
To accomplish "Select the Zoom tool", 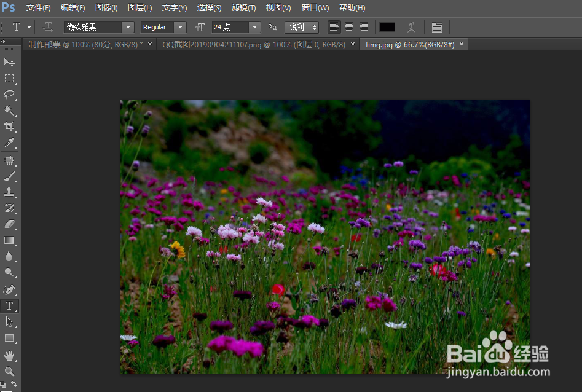I will [9, 371].
